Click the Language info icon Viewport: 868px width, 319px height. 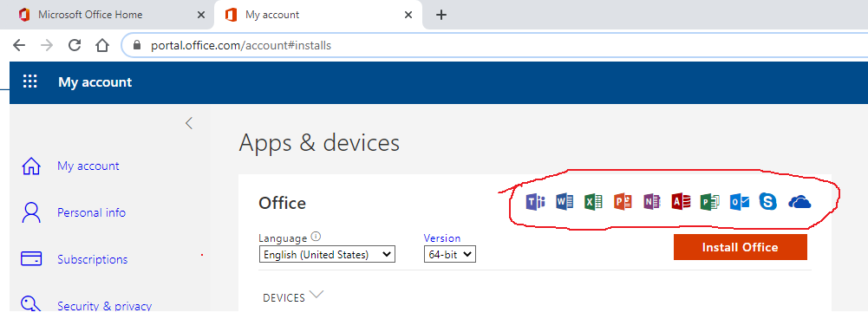point(316,237)
